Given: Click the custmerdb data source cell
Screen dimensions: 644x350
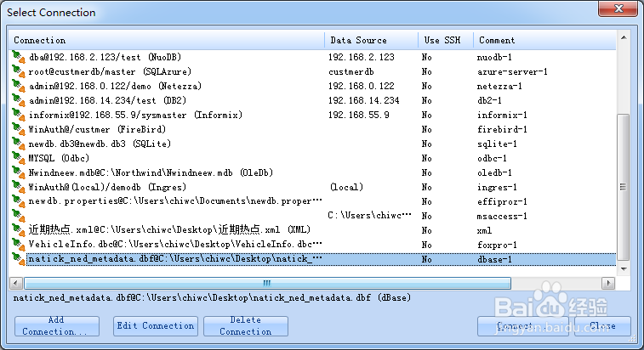Looking at the screenshot, I should click(x=351, y=71).
